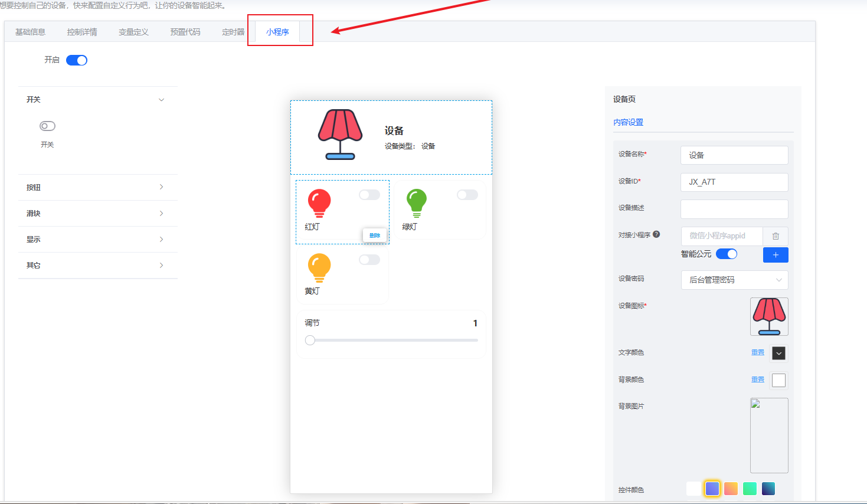Click the 设备名称 input field

(x=734, y=155)
